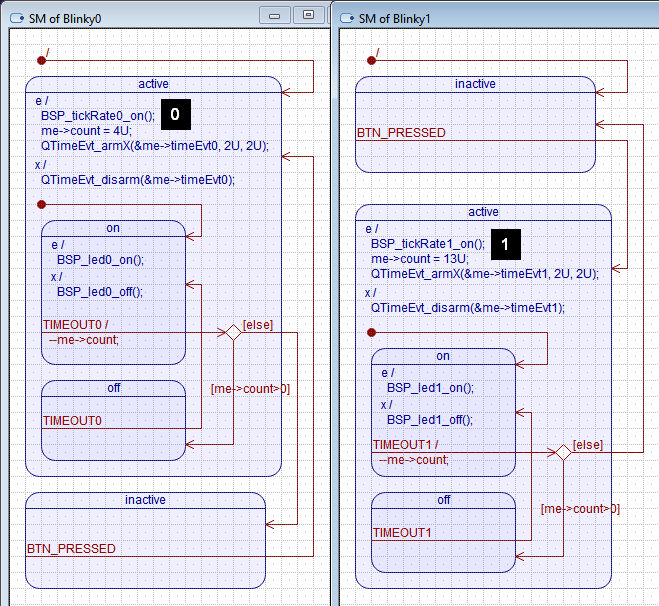The image size is (659, 606).
Task: Select the choice diamond in Blinky1 diagram
Action: [563, 452]
